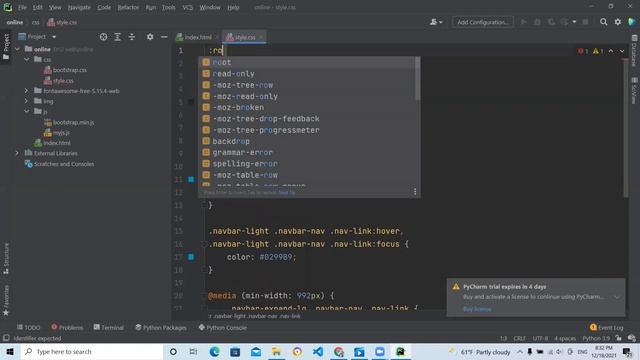Open Python Packages tool window
The width and height of the screenshot is (640, 360).
(161, 327)
